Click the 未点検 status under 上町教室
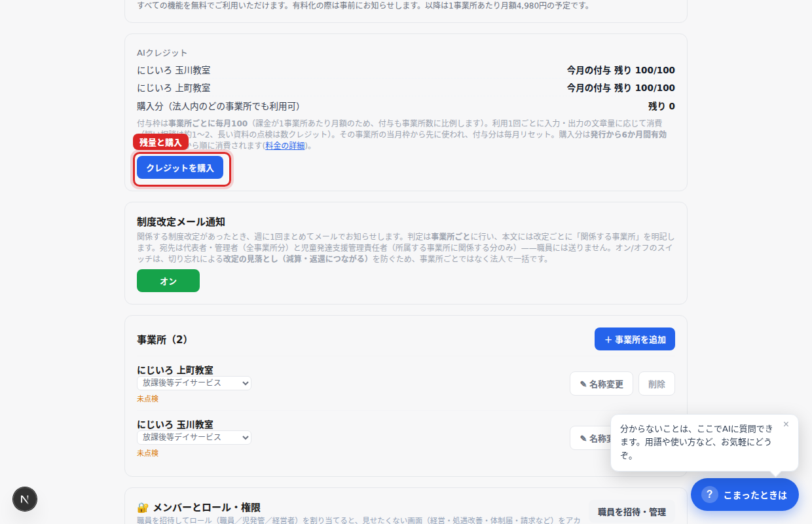812x524 pixels. [147, 398]
